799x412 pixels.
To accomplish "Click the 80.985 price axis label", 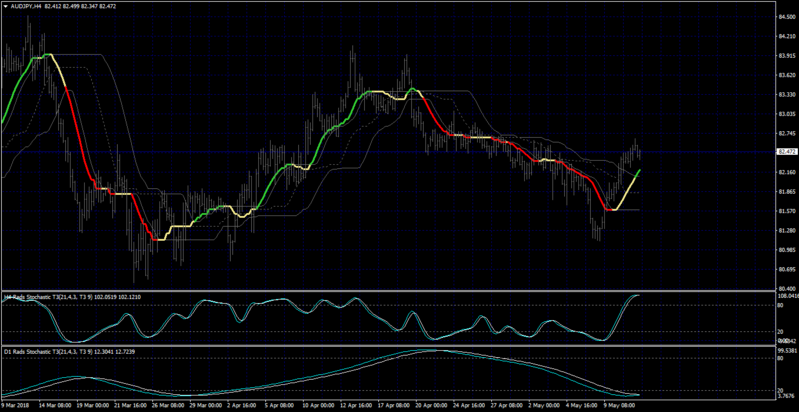I will 787,250.
